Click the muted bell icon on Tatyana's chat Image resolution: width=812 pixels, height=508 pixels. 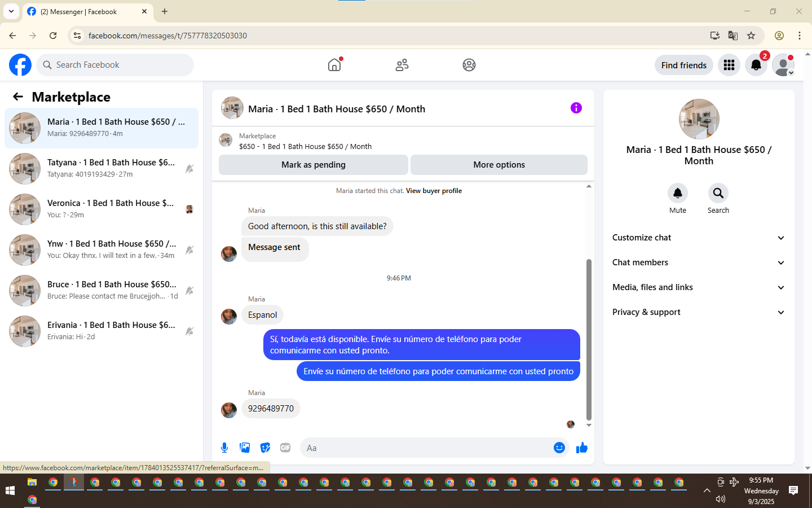pos(189,169)
